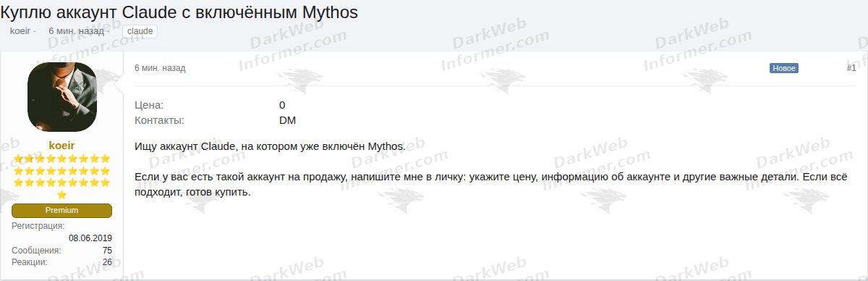Open the koeir username profile link
This screenshot has height=281, width=868.
[x=61, y=145]
